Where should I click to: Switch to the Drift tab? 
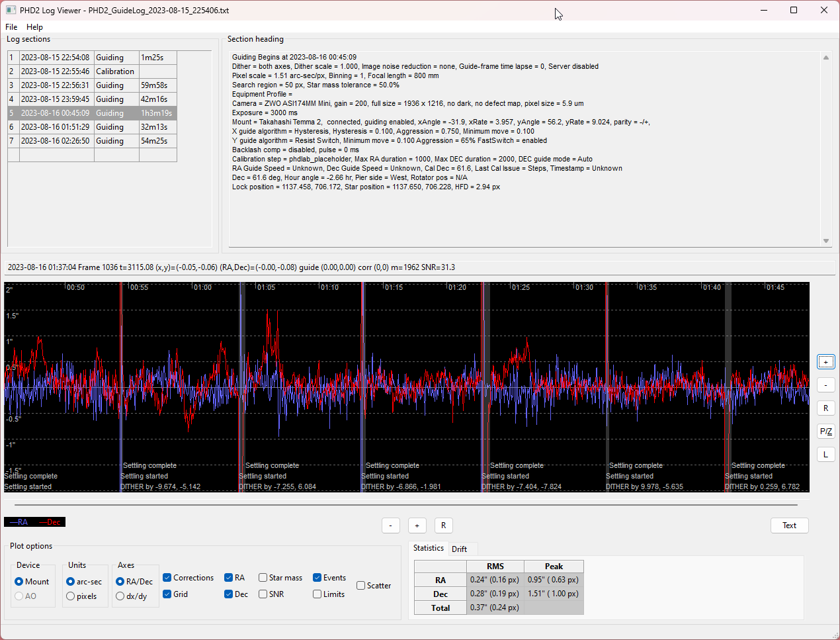coord(459,549)
